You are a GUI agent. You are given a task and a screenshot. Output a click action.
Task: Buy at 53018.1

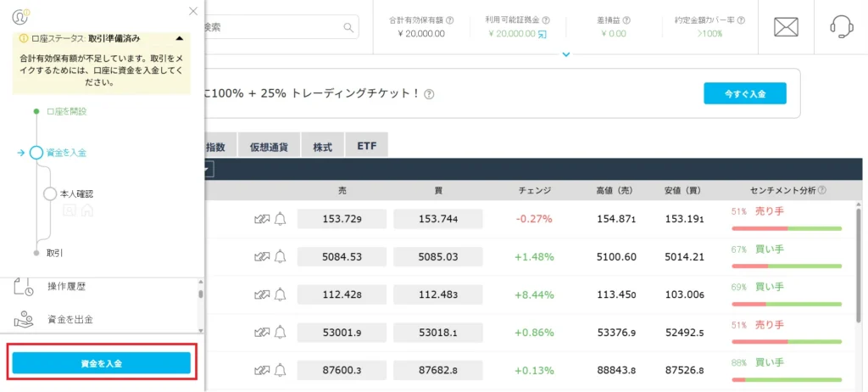[x=438, y=333]
